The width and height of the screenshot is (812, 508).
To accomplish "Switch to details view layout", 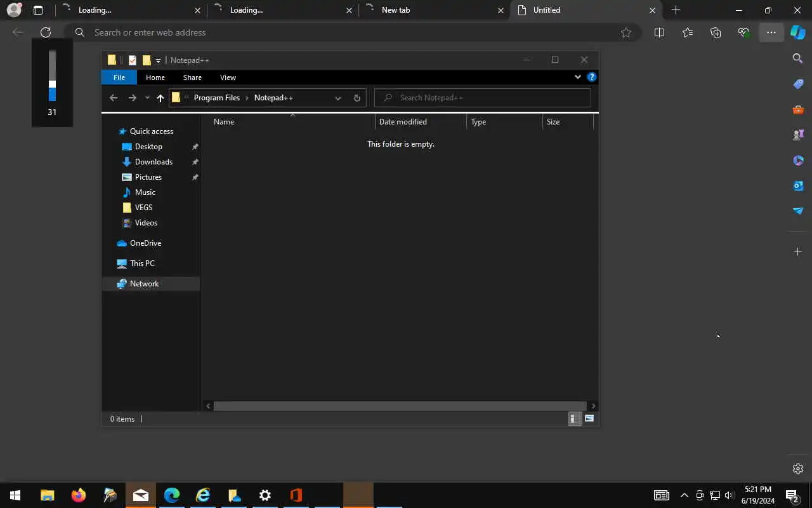I will click(574, 418).
